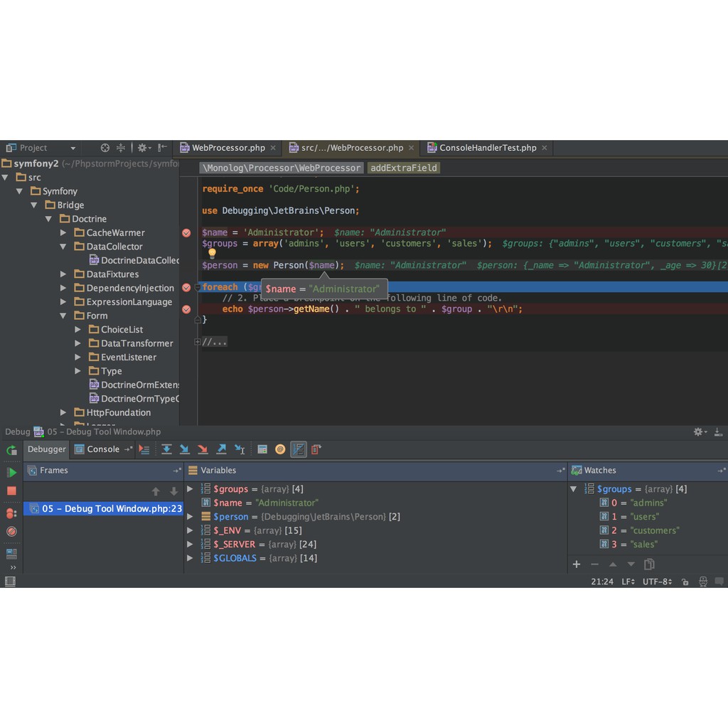Image resolution: width=728 pixels, height=728 pixels.
Task: Move watch up with the up arrow
Action: 613,564
